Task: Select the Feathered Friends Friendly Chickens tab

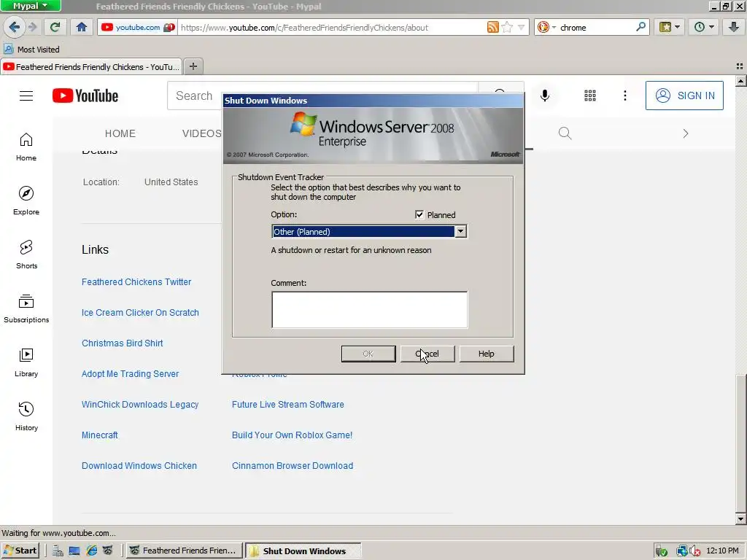Action: pyautogui.click(x=91, y=66)
